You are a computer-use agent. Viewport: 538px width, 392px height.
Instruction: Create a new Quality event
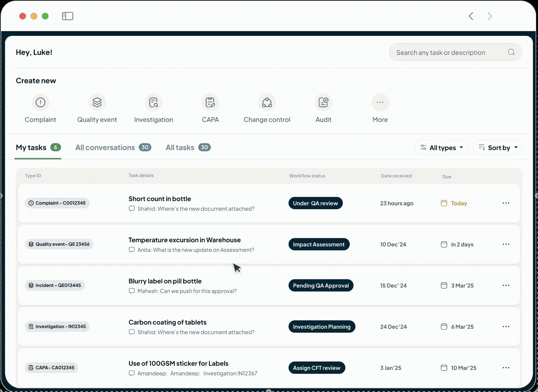click(97, 103)
